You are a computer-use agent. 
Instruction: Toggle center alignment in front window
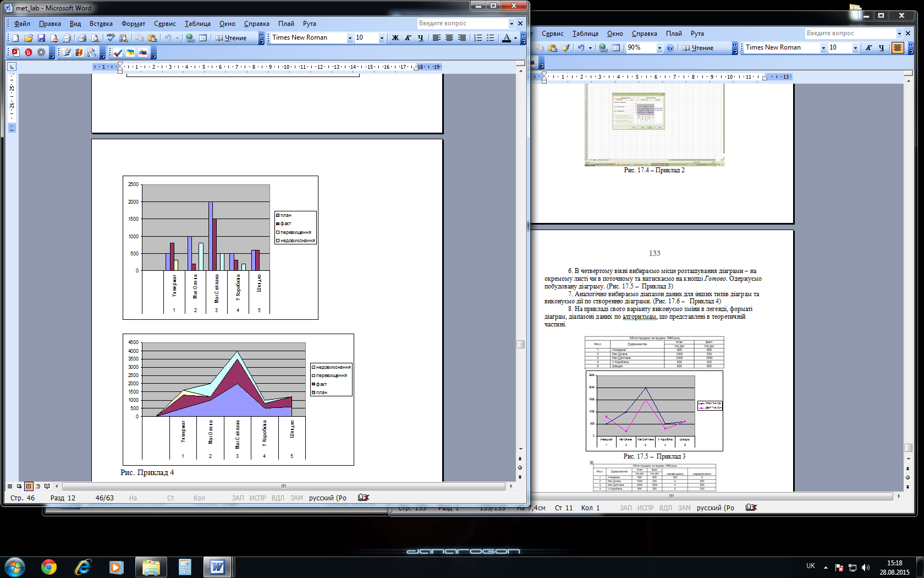click(x=449, y=38)
